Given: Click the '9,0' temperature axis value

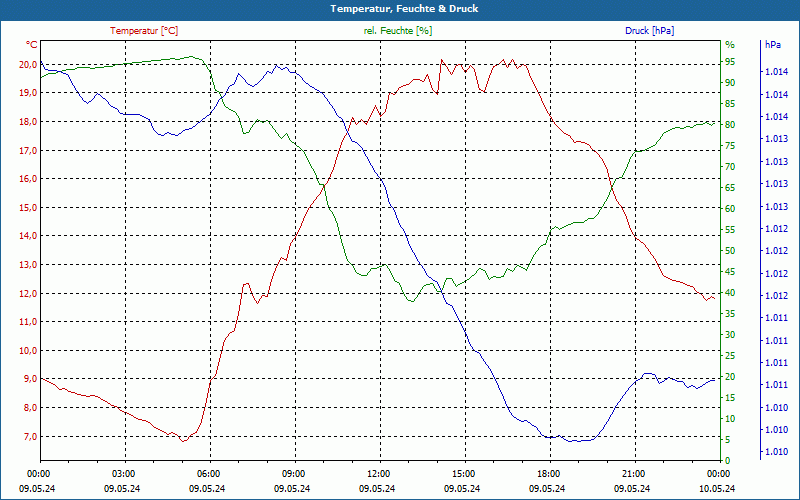Looking at the screenshot, I should coord(30,379).
